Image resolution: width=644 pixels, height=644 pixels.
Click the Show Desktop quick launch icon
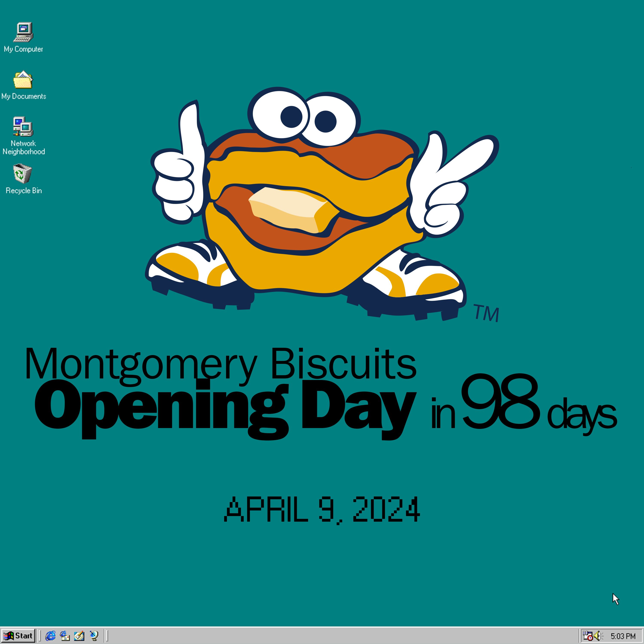pos(79,636)
